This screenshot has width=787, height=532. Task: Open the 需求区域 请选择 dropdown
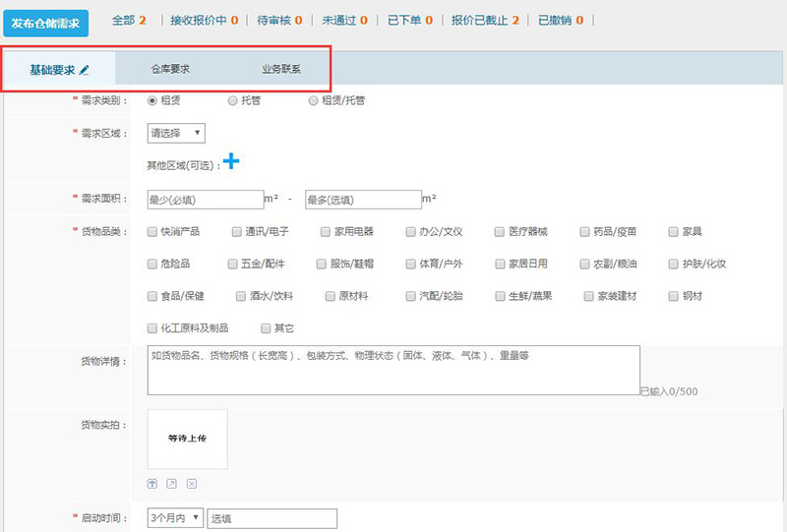coord(175,133)
